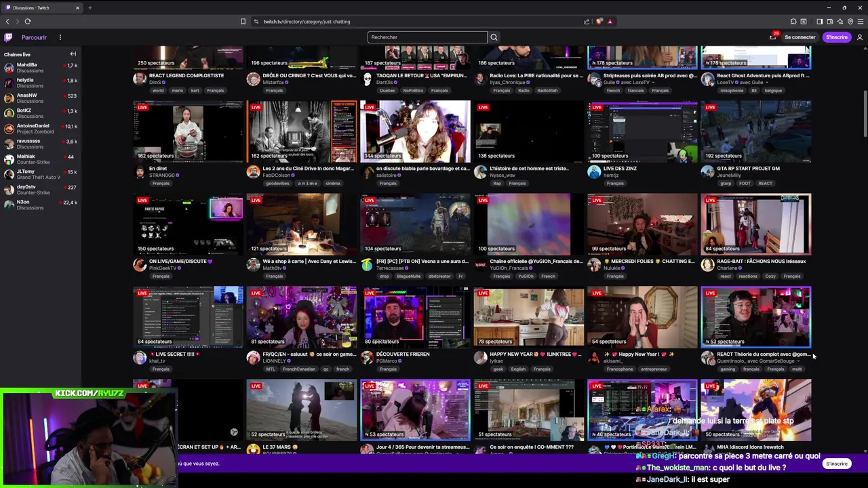
Task: Click the S'inscrire button in header
Action: pos(837,37)
